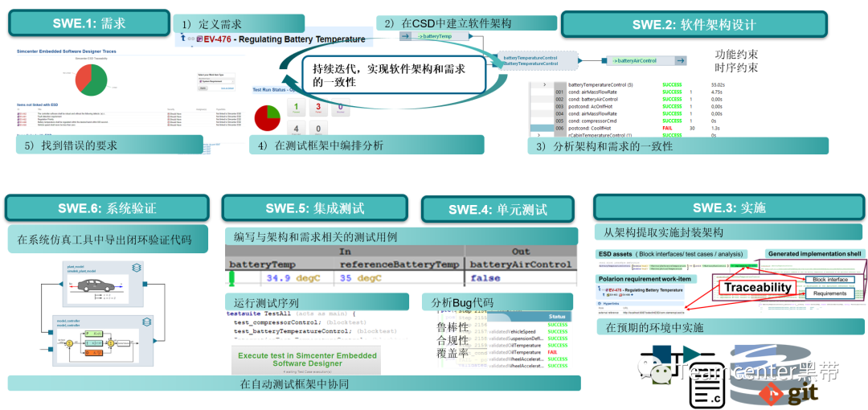Open the work item type dropdown

[217, 83]
